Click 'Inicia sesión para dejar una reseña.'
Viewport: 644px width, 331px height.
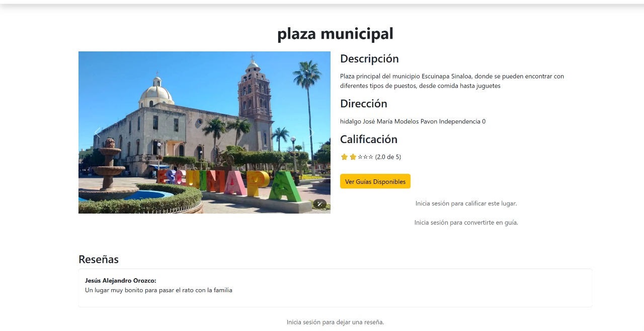(x=335, y=322)
